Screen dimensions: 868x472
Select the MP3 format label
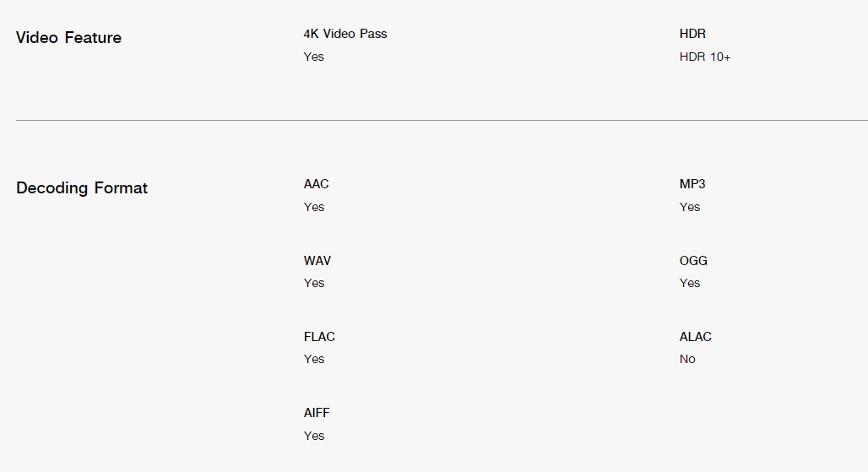tap(692, 184)
